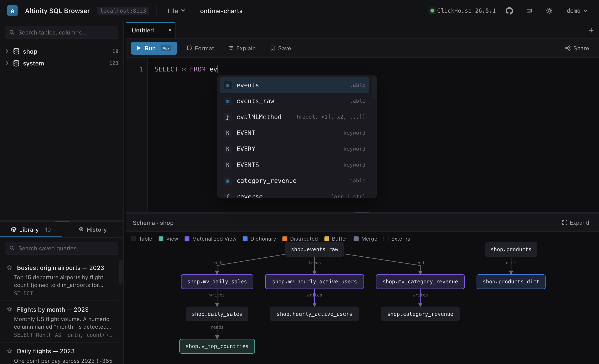Choose events table suggestion
This screenshot has height=364, width=599.
[x=294, y=85]
